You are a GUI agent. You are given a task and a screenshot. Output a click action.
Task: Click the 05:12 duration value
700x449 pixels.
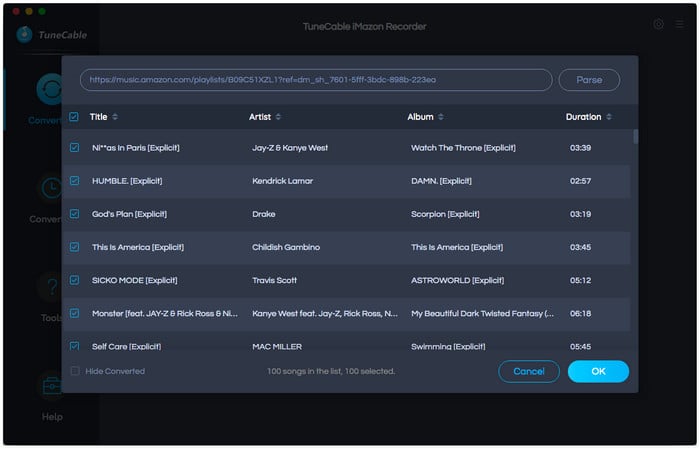(x=580, y=280)
